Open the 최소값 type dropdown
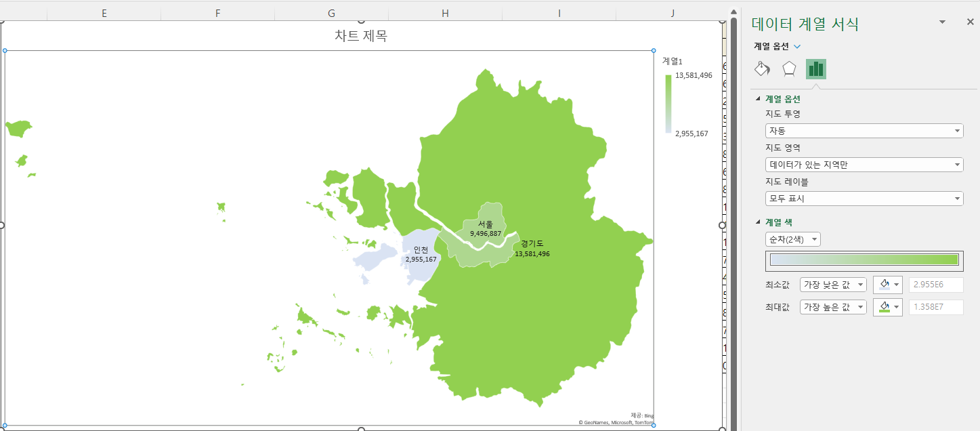Viewport: 980px width, 431px height. point(833,285)
